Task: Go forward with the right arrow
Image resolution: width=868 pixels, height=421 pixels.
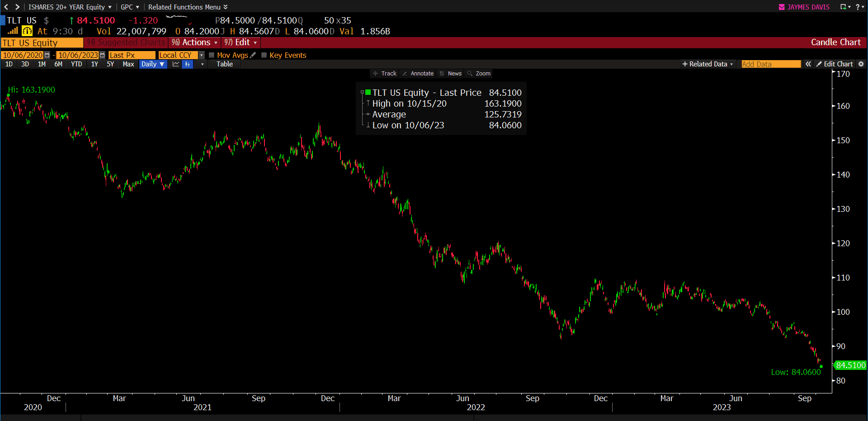Action: point(17,7)
